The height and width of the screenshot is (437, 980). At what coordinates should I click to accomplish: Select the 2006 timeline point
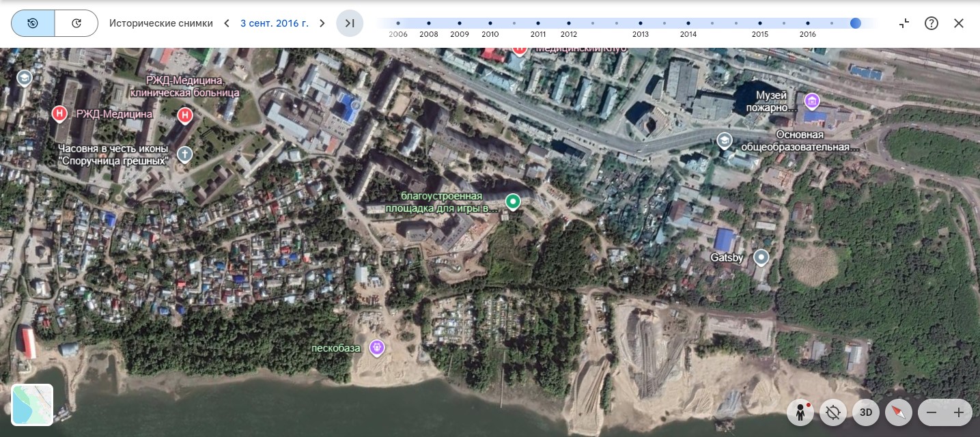[398, 23]
